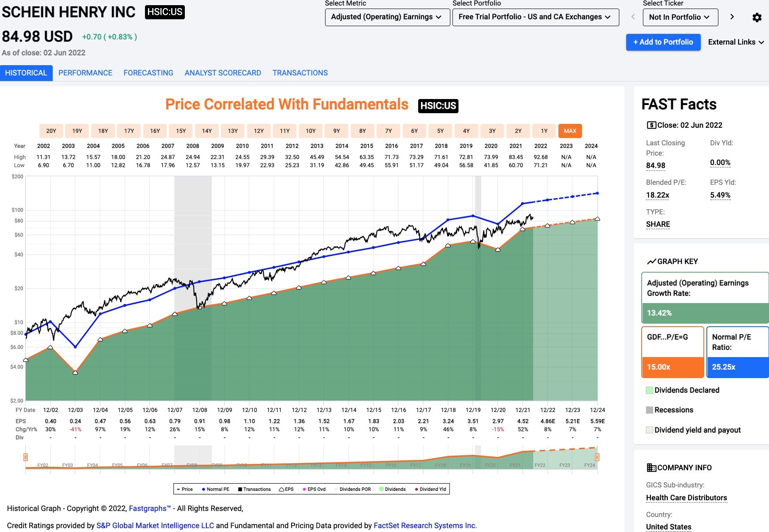This screenshot has height=532, width=769.
Task: Click the Company Info building icon
Action: [x=651, y=468]
